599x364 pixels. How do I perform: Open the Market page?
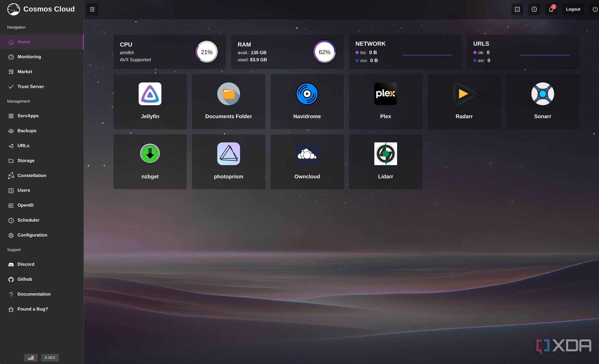pos(42,72)
